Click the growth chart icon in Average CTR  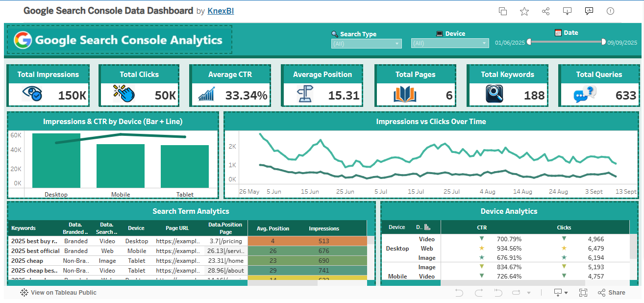(206, 94)
